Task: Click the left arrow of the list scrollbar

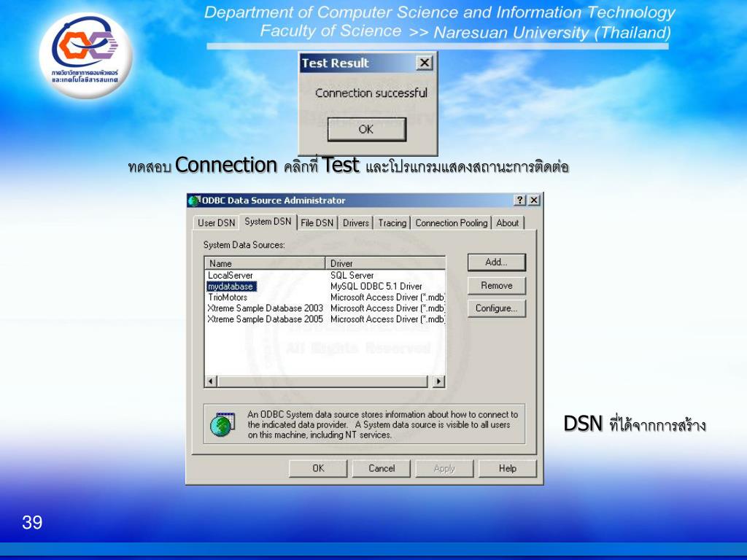Action: point(211,381)
